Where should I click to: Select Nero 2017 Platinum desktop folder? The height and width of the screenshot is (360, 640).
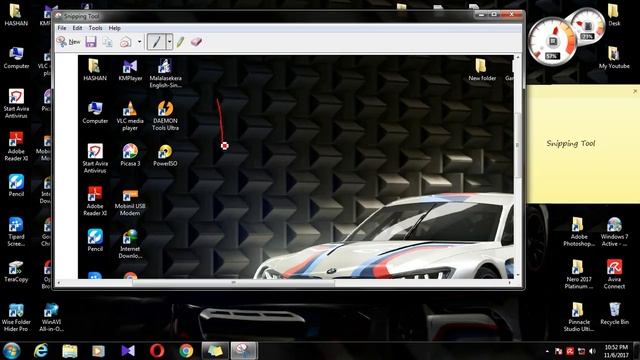point(579,274)
